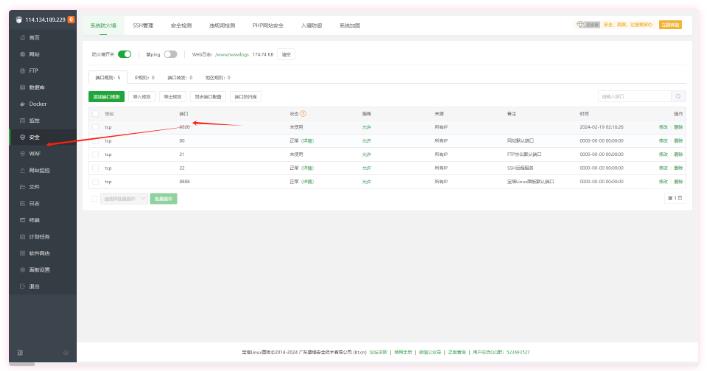Switch to the 违规词检测 tab
Image resolution: width=707 pixels, height=371 pixels.
pyautogui.click(x=222, y=26)
